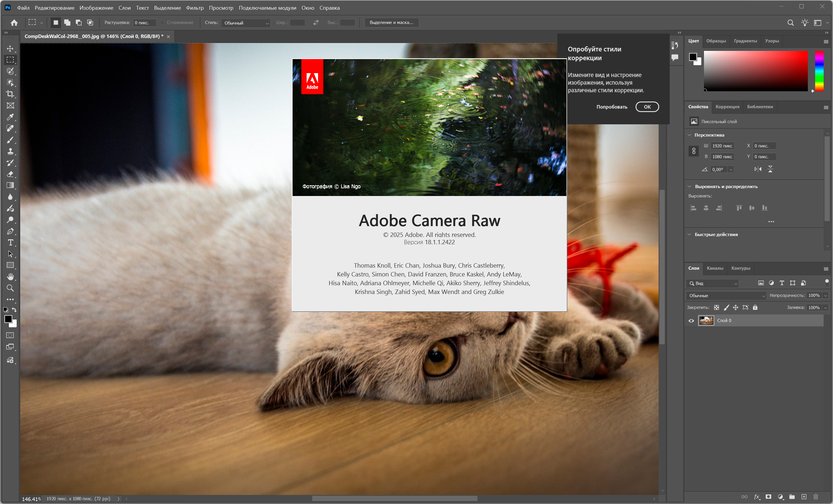Select the Hand tool

pyautogui.click(x=10, y=277)
